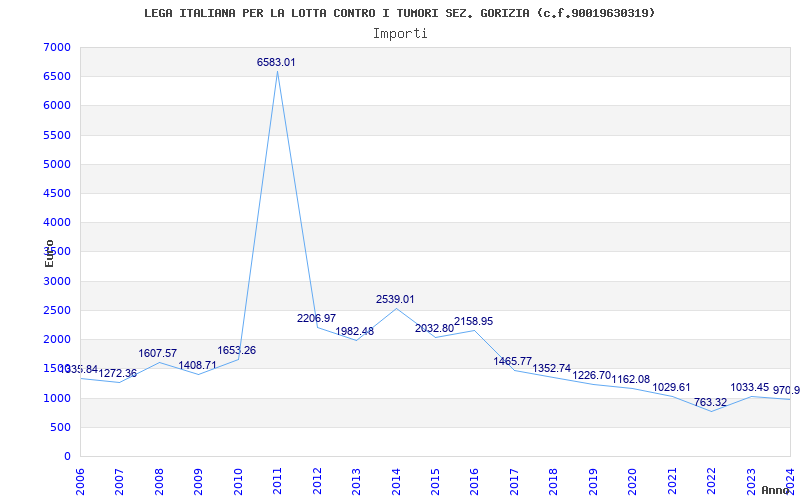
Task: Click the 2014 x-axis year label
Action: (x=395, y=481)
